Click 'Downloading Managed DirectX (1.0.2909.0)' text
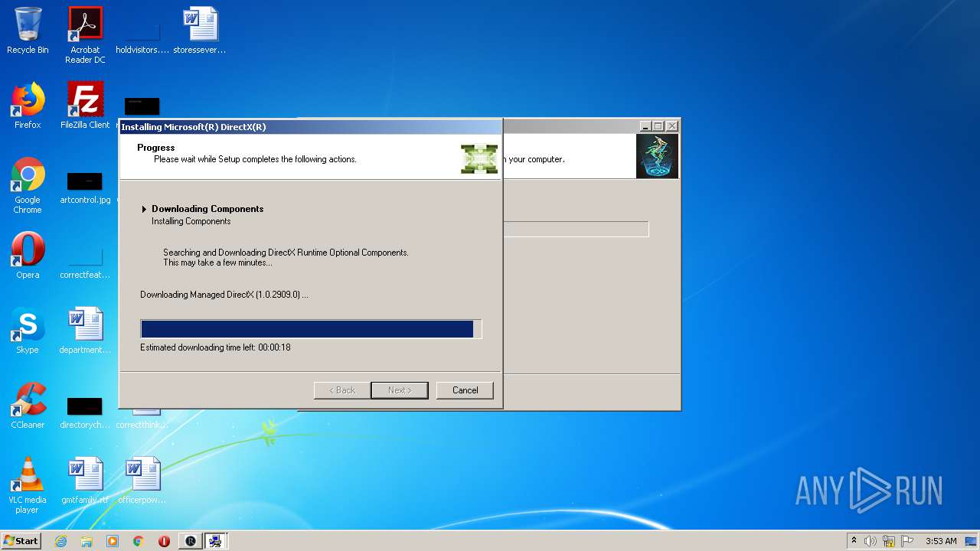 click(224, 295)
